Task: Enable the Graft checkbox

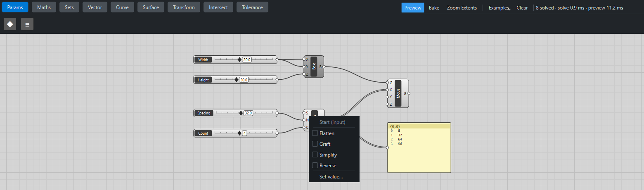Action: [x=315, y=144]
